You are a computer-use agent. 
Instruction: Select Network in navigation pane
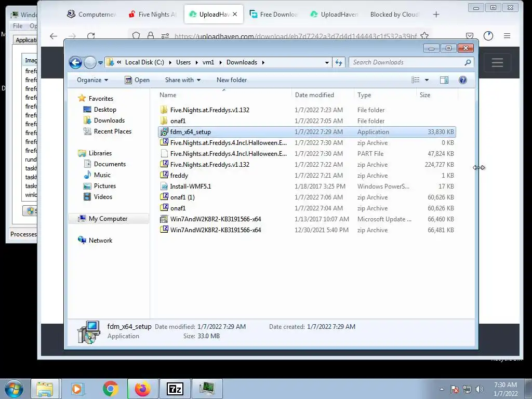point(96,240)
